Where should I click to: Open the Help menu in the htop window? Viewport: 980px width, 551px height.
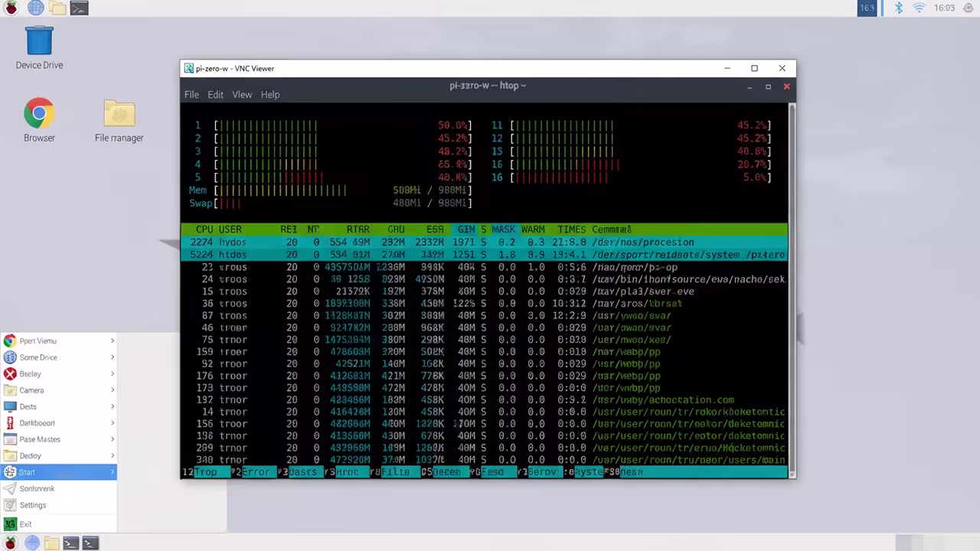coord(270,94)
